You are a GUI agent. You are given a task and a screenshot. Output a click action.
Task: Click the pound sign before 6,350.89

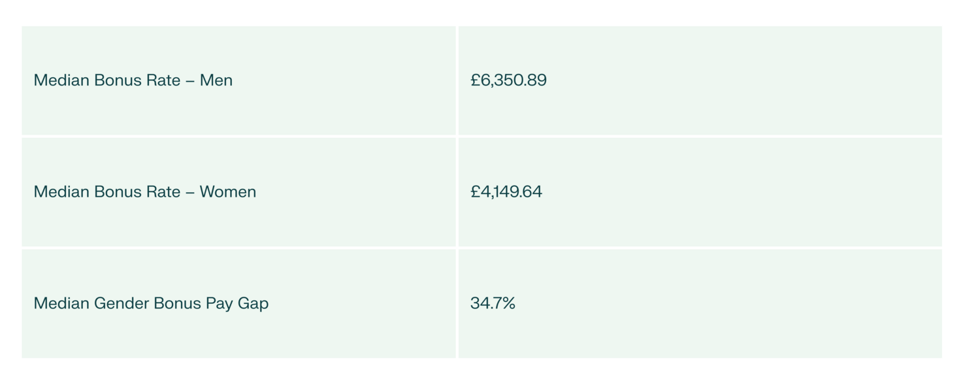[475, 80]
